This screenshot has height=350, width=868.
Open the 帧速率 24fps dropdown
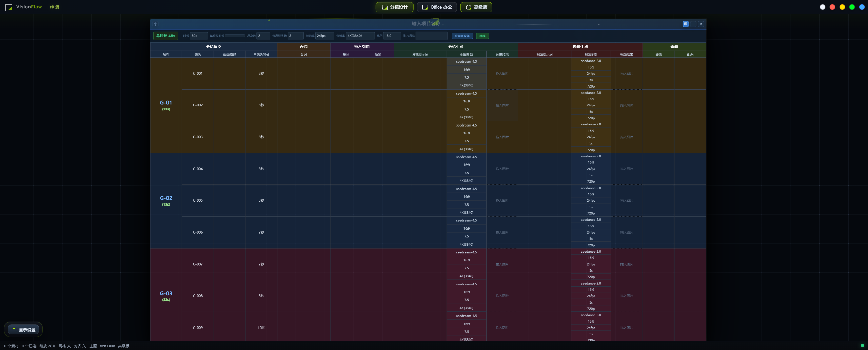pyautogui.click(x=325, y=36)
